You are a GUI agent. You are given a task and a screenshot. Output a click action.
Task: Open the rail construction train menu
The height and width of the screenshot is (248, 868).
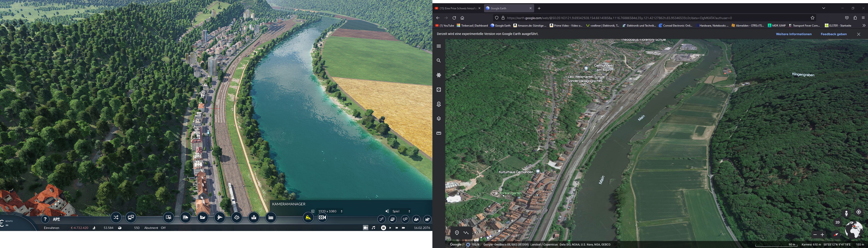tap(185, 217)
